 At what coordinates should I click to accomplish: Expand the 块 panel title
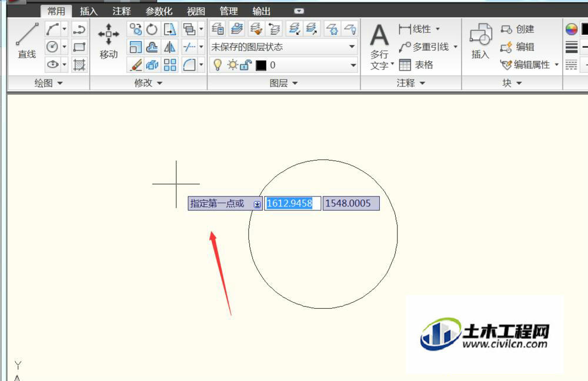pyautogui.click(x=512, y=83)
